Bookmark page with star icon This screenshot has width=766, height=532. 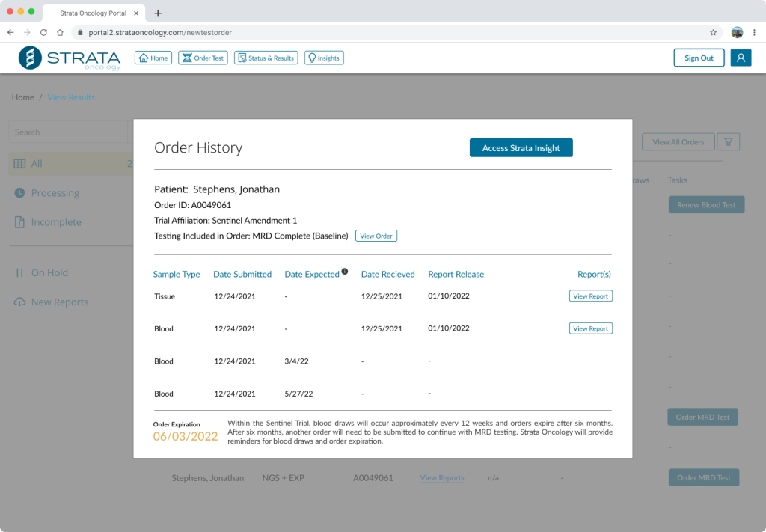pos(713,33)
